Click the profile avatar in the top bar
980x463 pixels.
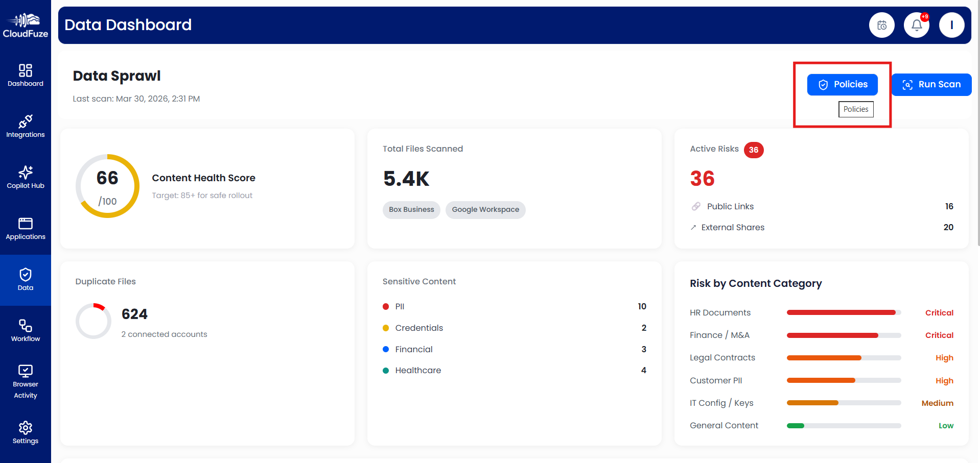951,25
